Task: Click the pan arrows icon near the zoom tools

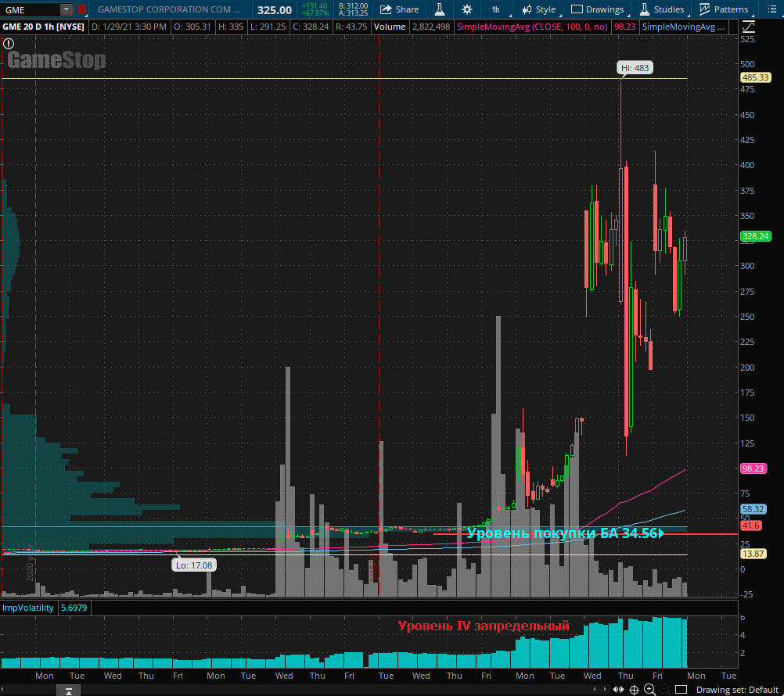Action: coord(617,689)
